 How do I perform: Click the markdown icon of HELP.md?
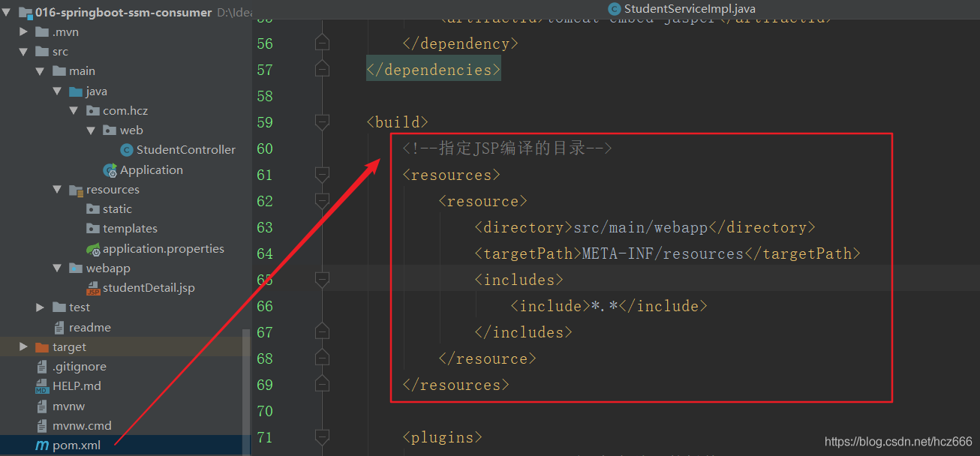click(x=42, y=387)
